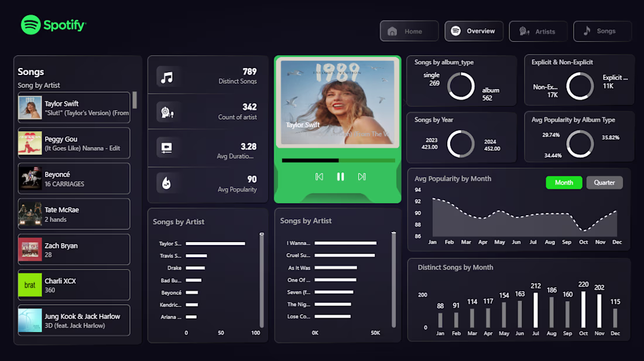This screenshot has width=644, height=361.
Task: Click the "789" distinct songs value
Action: tap(249, 71)
